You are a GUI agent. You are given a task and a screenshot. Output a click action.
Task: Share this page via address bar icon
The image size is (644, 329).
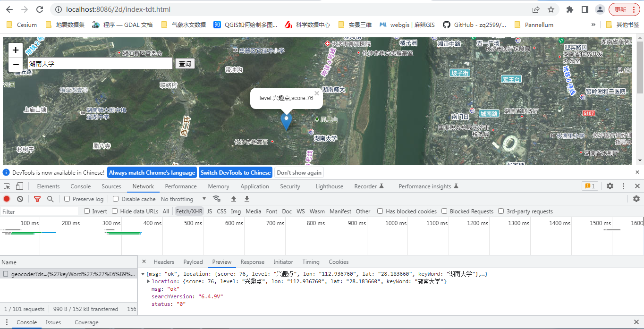[x=536, y=9]
